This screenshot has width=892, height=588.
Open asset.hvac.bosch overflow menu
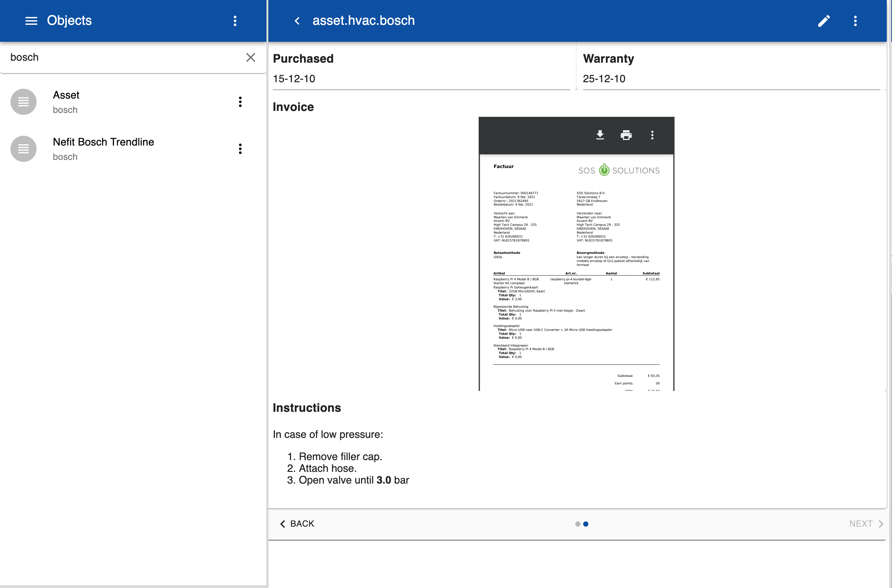[855, 21]
